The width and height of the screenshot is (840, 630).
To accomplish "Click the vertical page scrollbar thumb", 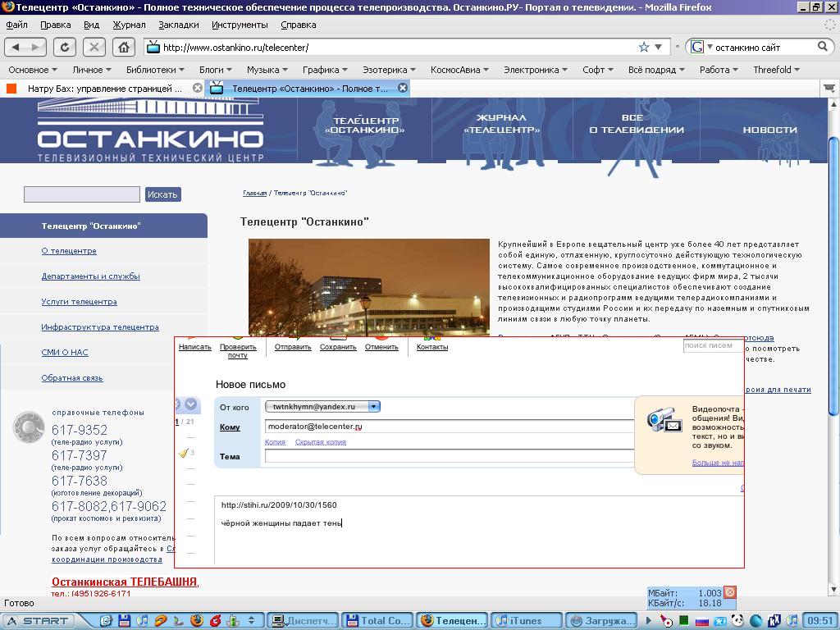I will point(833,276).
